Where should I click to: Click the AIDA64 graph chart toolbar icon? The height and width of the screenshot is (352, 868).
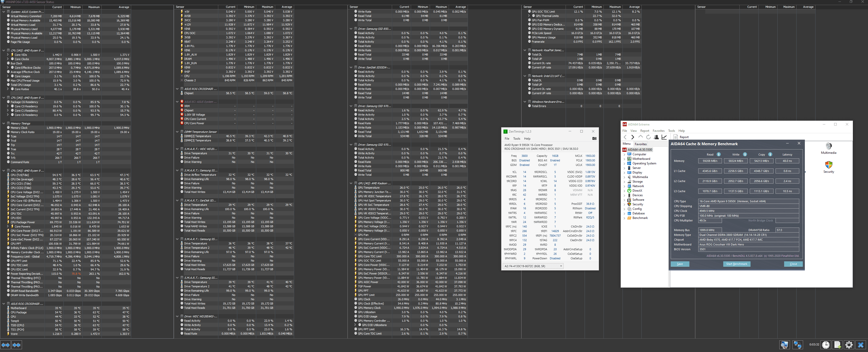point(664,137)
